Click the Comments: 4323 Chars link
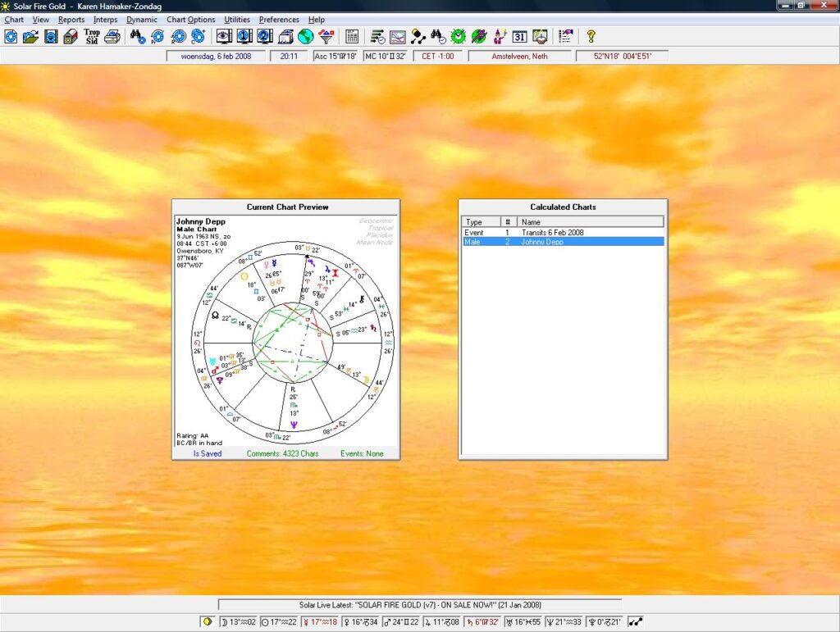Screen dimensions: 840x632 coord(281,453)
